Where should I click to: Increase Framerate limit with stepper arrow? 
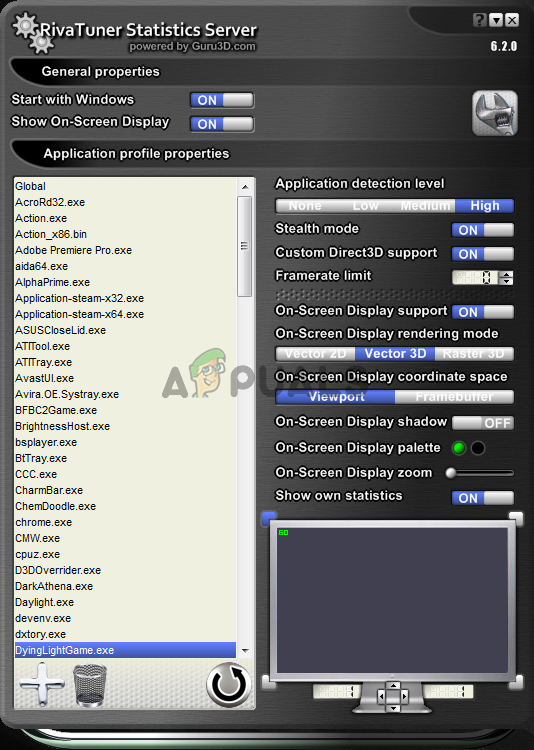507,274
